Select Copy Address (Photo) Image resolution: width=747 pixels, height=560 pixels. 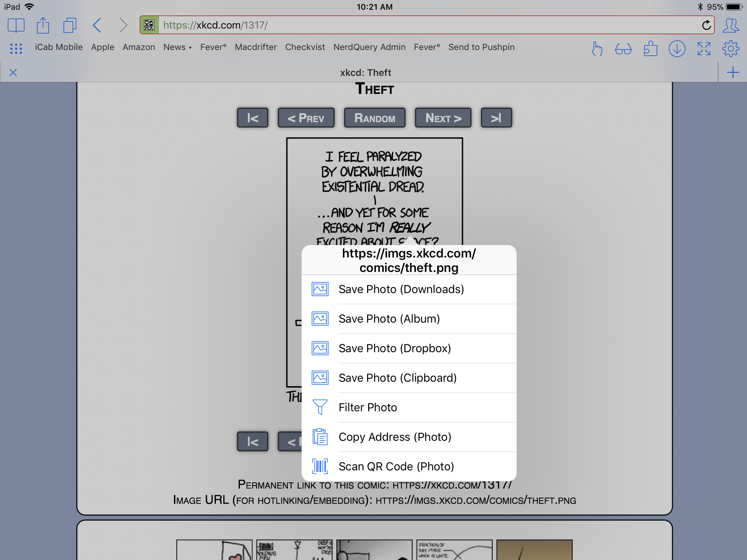[x=409, y=437]
